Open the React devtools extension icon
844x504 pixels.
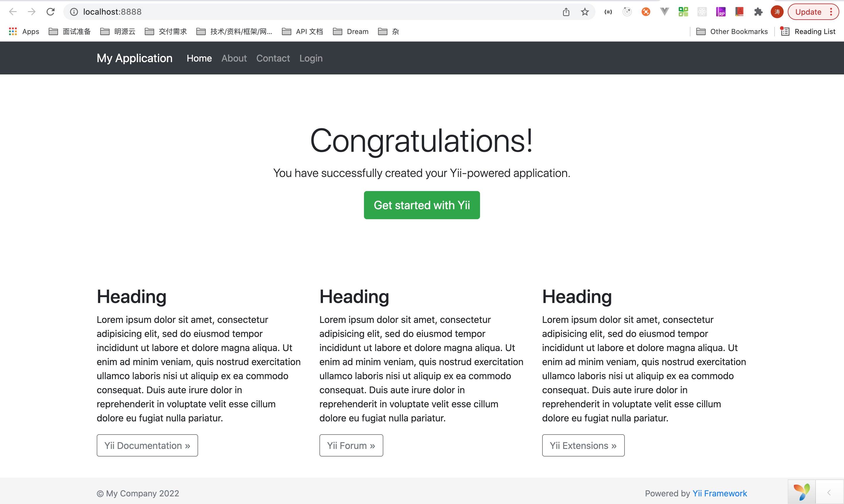coord(702,12)
